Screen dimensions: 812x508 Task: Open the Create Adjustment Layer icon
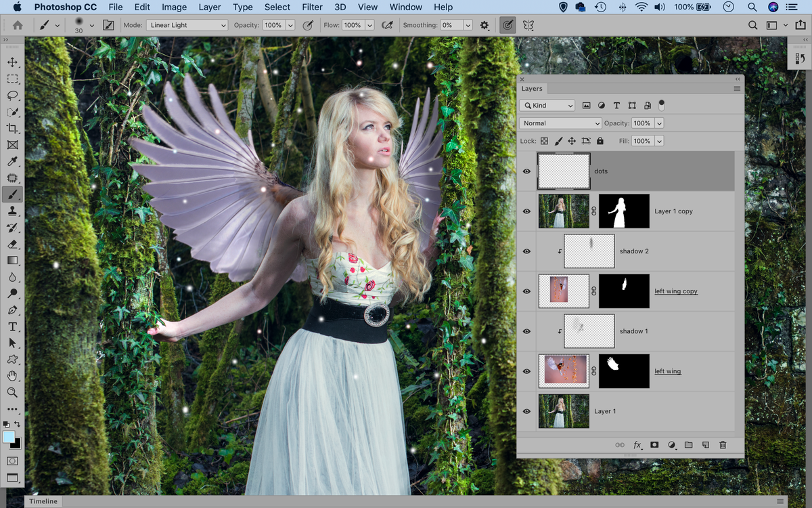coord(671,445)
